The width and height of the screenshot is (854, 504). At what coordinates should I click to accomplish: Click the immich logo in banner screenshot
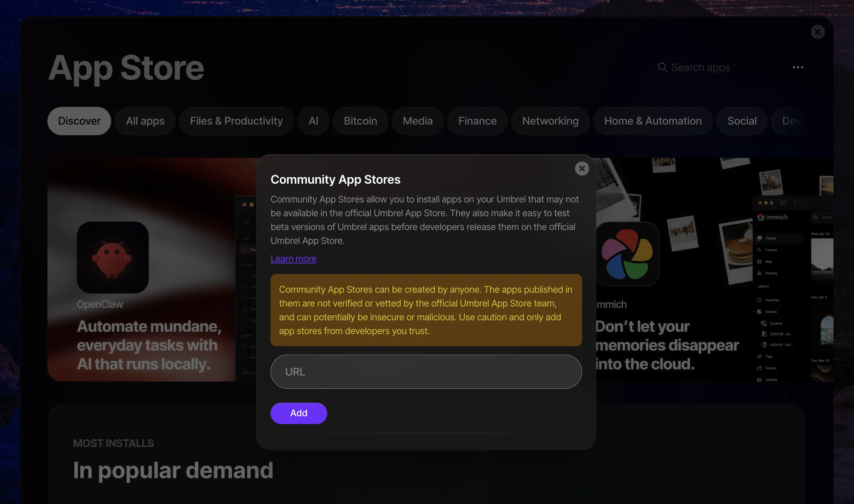[773, 217]
